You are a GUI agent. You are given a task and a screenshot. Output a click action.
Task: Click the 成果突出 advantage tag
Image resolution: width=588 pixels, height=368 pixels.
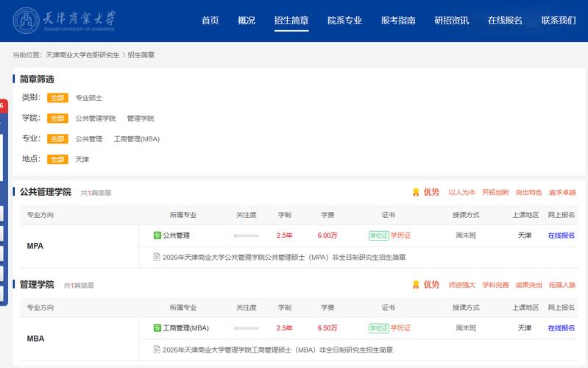click(528, 285)
